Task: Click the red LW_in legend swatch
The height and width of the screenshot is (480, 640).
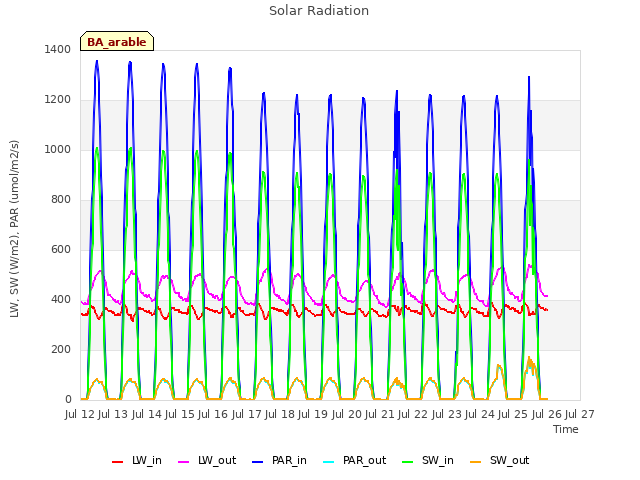Action: [x=118, y=462]
